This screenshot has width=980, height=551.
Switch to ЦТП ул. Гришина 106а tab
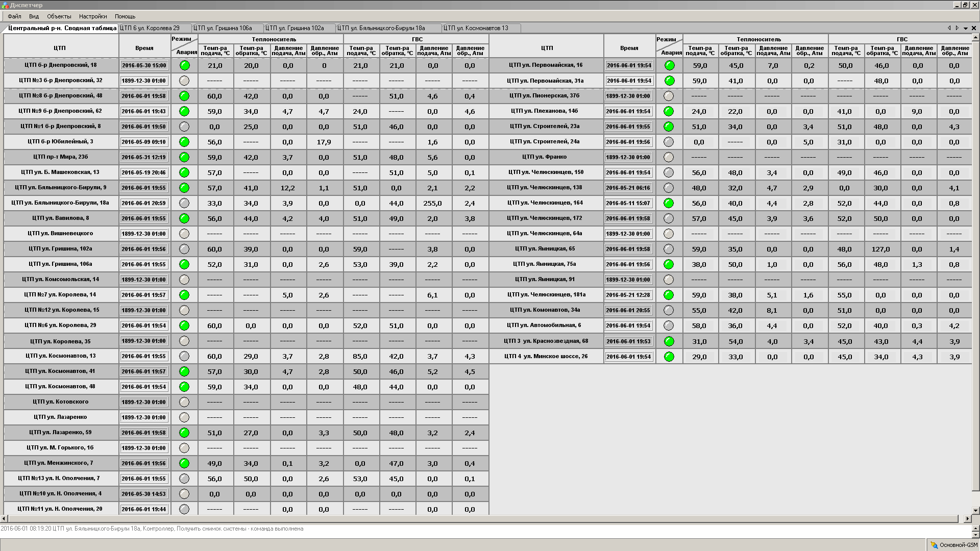[x=223, y=28]
